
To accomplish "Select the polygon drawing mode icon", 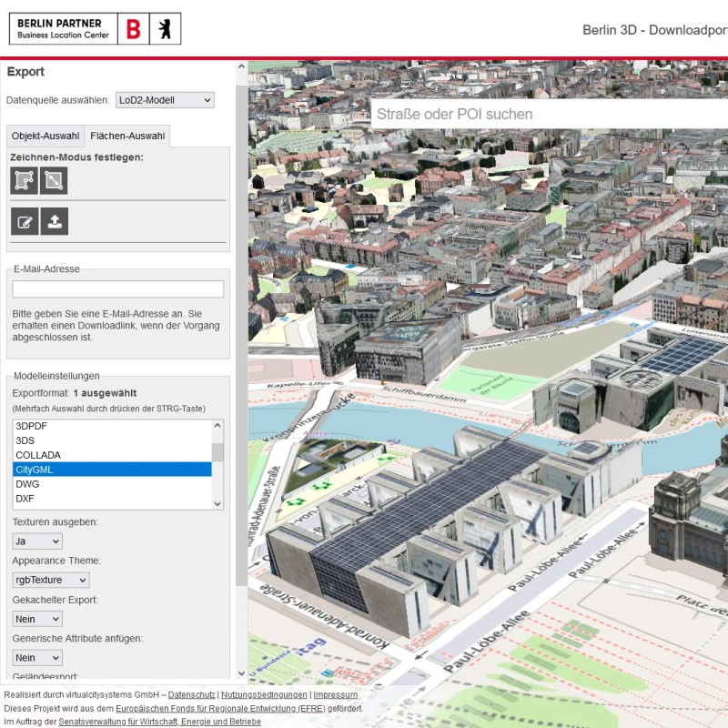I will click(25, 180).
